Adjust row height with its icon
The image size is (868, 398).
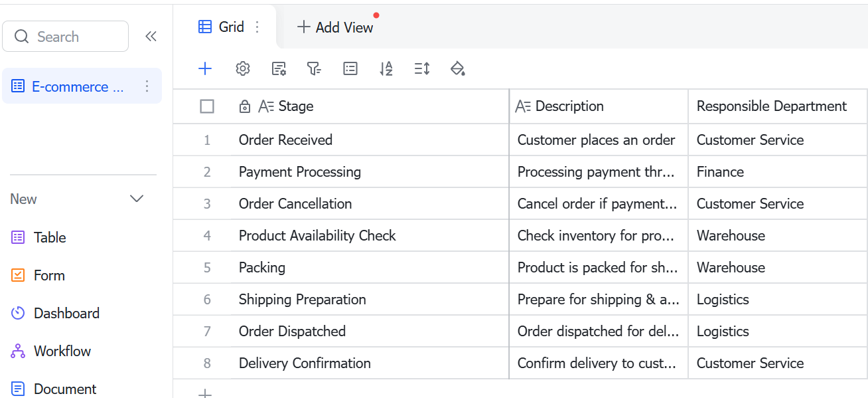click(422, 68)
